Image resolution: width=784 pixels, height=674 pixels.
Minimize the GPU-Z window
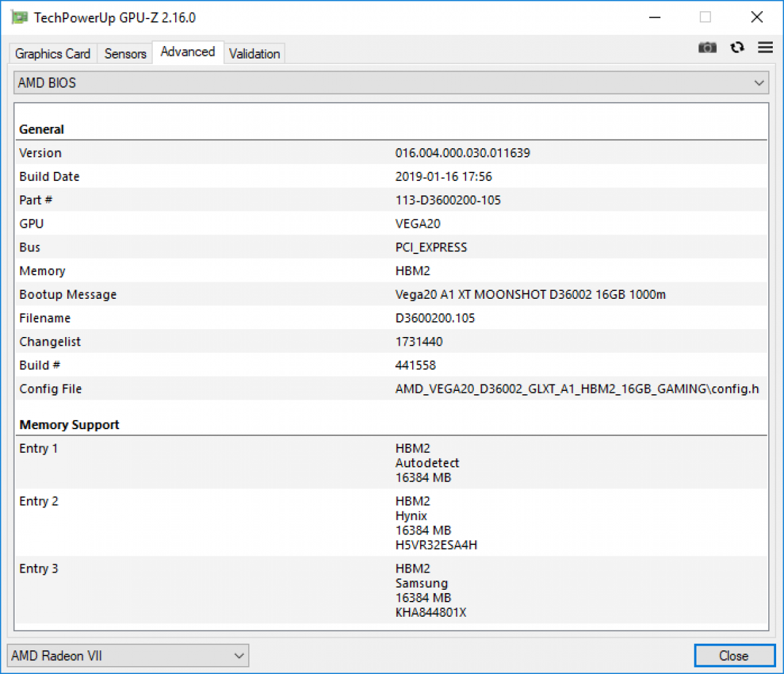pos(654,18)
